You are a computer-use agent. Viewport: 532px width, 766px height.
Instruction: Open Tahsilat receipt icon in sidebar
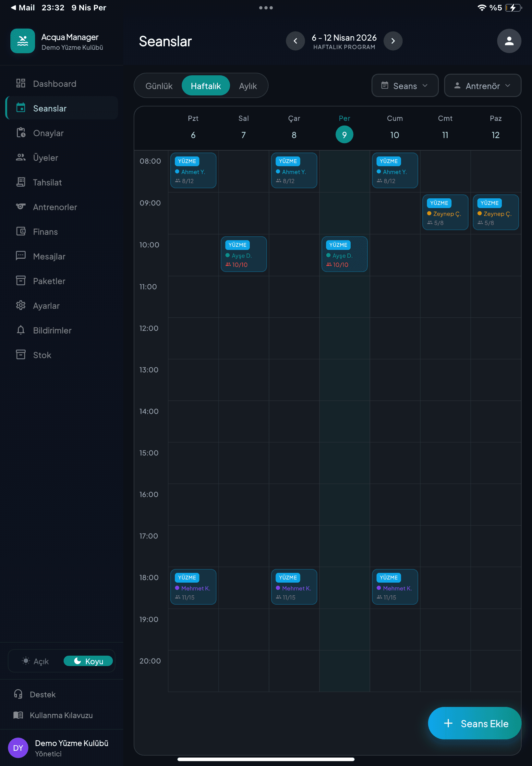(x=21, y=182)
